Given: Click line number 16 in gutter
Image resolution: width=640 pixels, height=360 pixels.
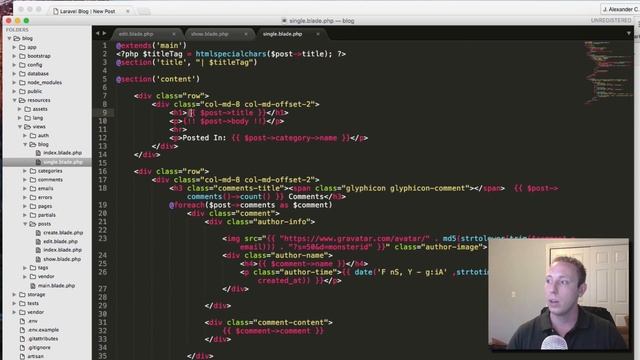Looking at the screenshot, I should pyautogui.click(x=102, y=171).
